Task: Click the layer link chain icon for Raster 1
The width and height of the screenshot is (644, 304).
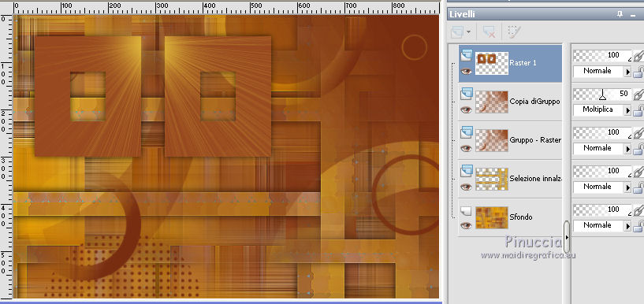Action: (638, 55)
